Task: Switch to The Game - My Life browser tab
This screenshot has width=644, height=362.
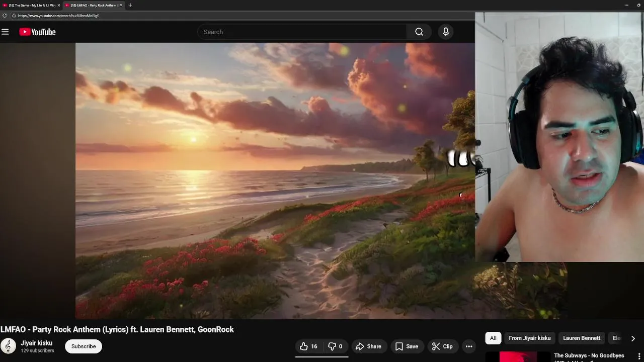Action: tap(30, 5)
